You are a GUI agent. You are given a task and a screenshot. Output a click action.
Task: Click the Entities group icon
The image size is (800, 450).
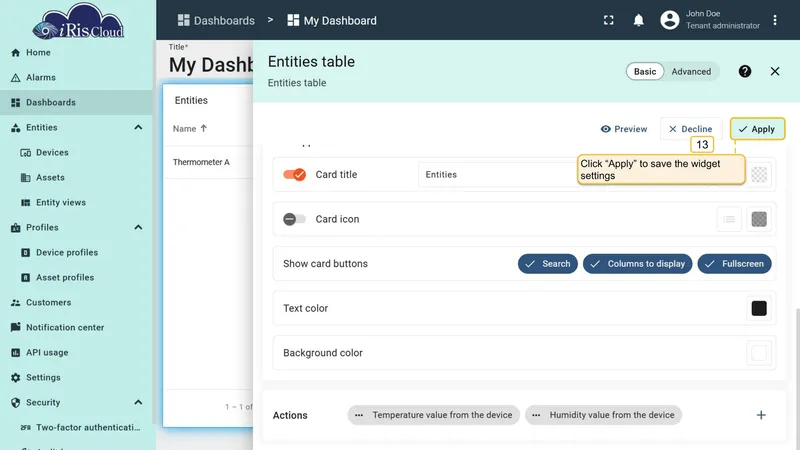[16, 128]
